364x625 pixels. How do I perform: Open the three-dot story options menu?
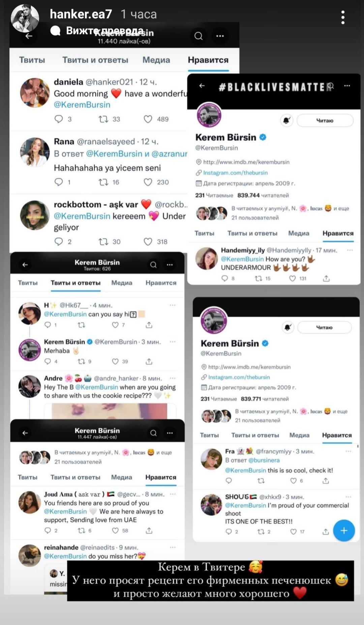coord(343,17)
